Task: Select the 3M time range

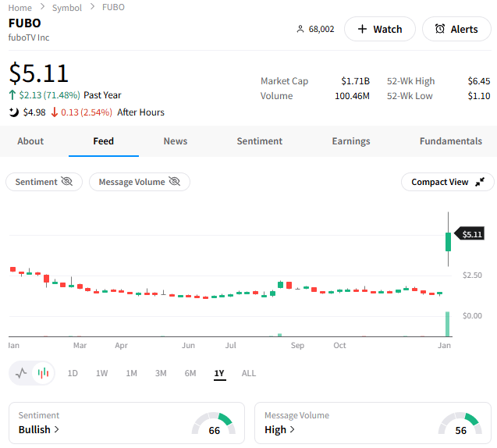Action: click(x=161, y=373)
